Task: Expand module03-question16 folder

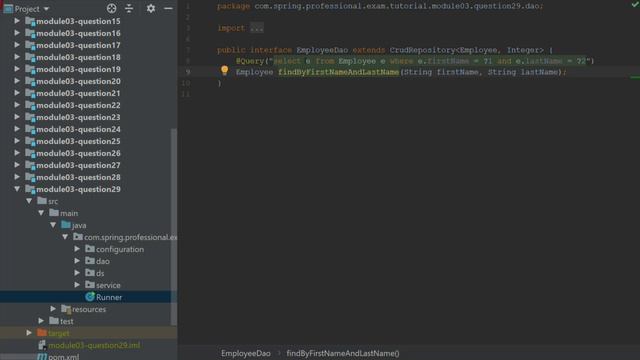Action: [x=17, y=33]
